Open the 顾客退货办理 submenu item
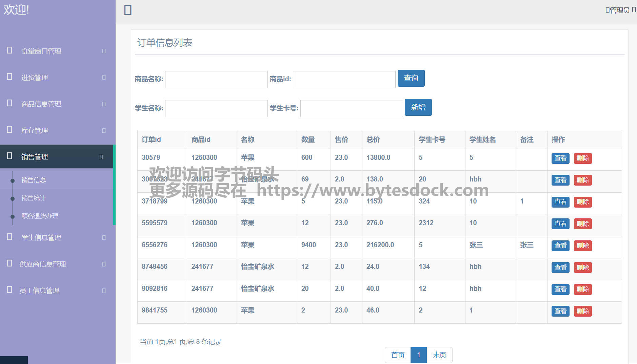Screen dimensions: 637x364 click(40, 216)
